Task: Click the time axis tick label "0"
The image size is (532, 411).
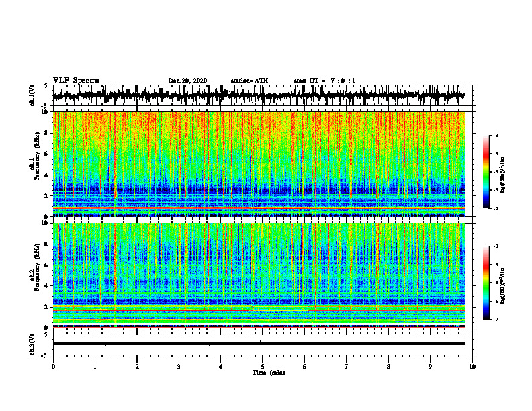Action: [53, 367]
